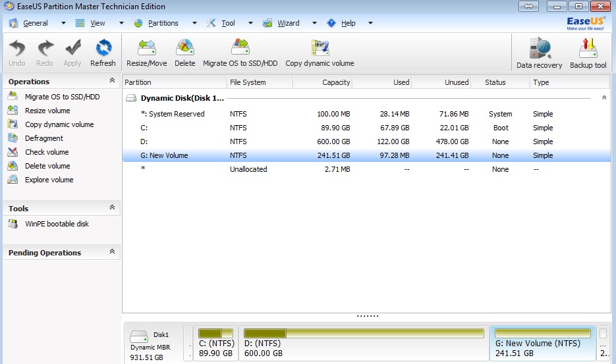This screenshot has width=616, height=364.
Task: Choose Copy dynamic volume in Operations panel
Action: (59, 124)
